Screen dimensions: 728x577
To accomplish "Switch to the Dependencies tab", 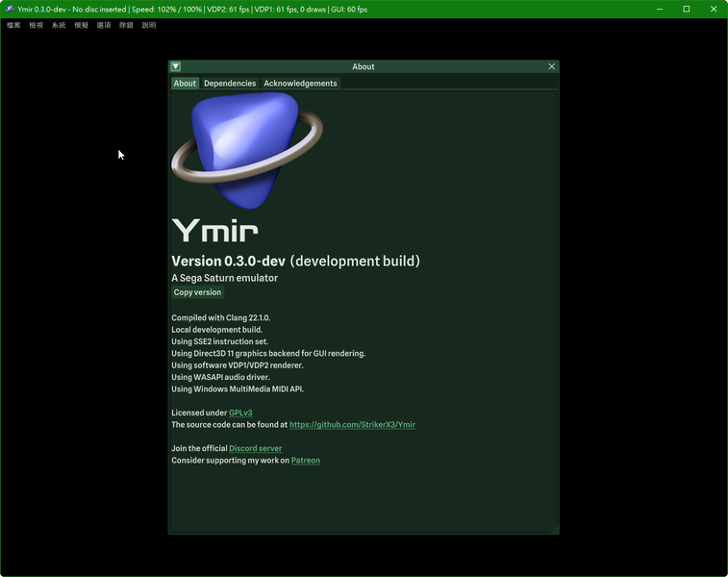I will pyautogui.click(x=230, y=84).
